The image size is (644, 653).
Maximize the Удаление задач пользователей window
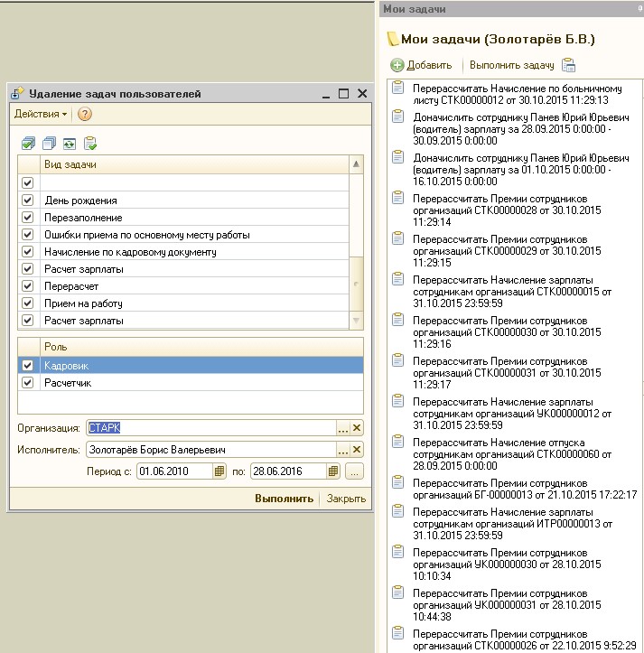(343, 94)
